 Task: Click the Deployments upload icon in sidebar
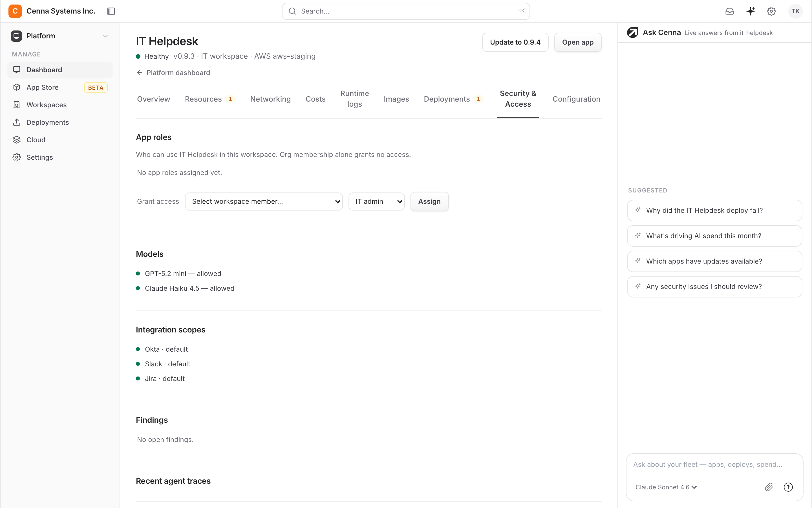pyautogui.click(x=16, y=122)
